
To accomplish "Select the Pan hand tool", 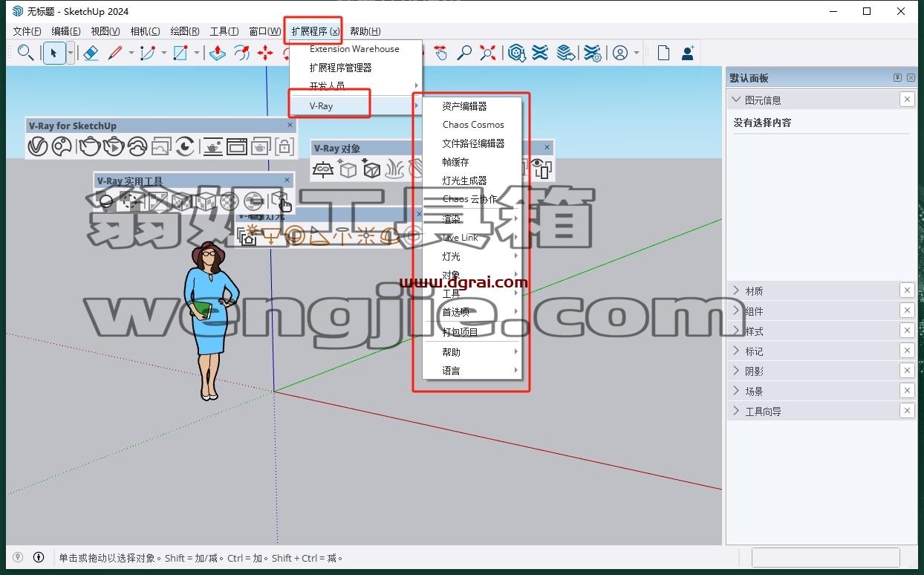I will coord(440,53).
